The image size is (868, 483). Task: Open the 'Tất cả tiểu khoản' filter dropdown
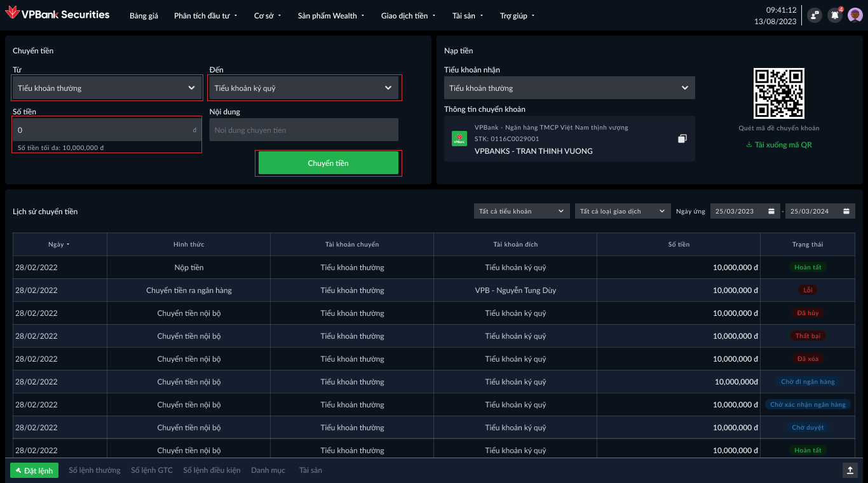(521, 211)
